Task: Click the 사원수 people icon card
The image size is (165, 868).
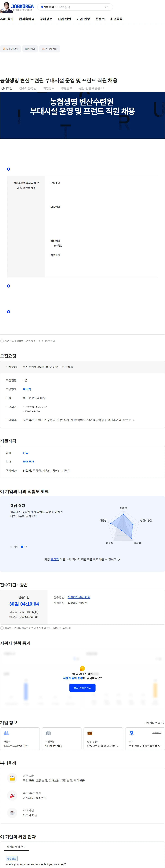Action: (x=20, y=739)
